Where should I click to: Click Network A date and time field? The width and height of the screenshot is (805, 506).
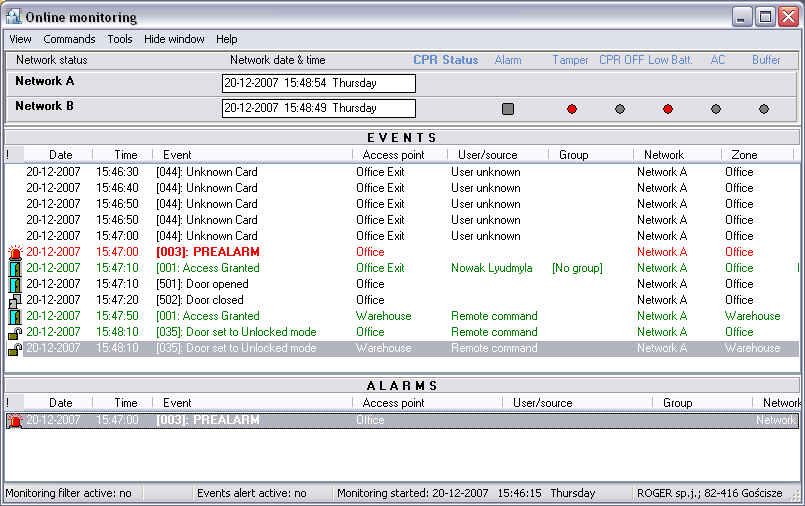coord(318,84)
